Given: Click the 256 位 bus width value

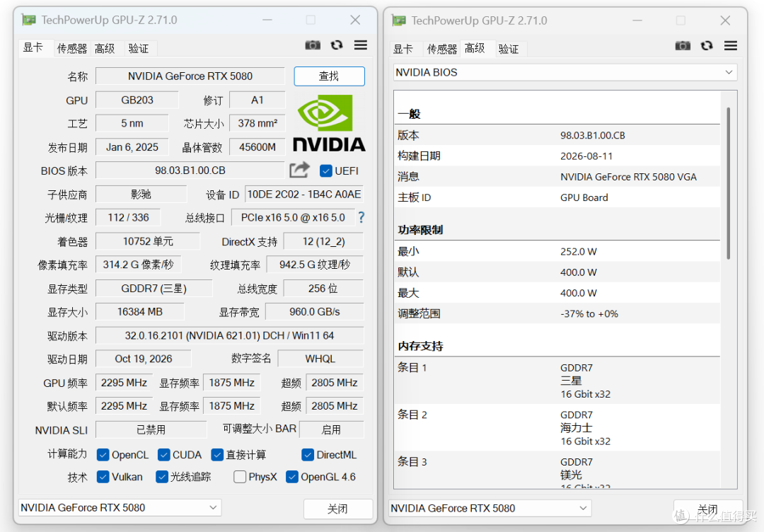Looking at the screenshot, I should 323,289.
